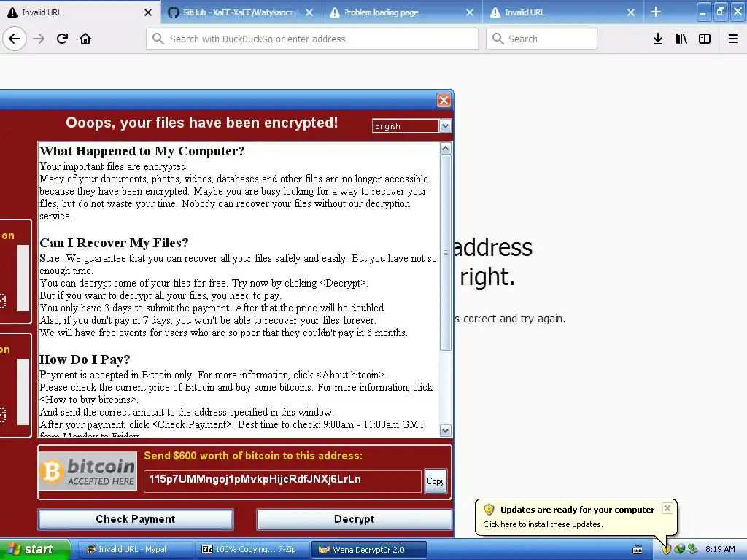Restore down the browser window

click(720, 12)
